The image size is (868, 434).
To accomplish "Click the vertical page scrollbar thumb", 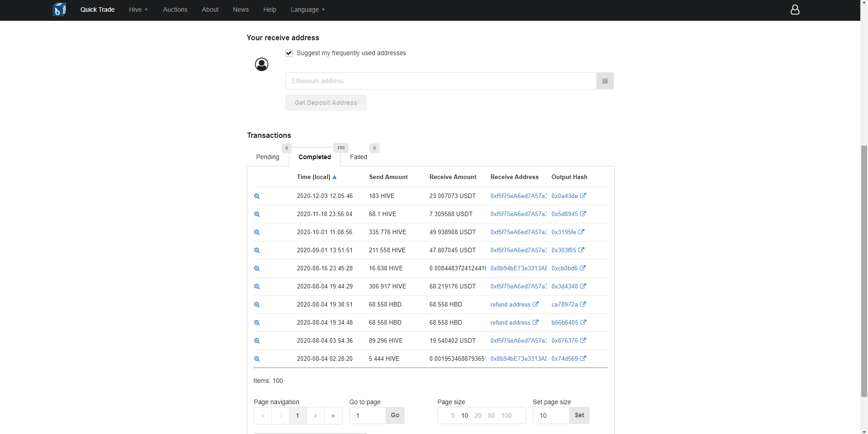I will 864,271.
